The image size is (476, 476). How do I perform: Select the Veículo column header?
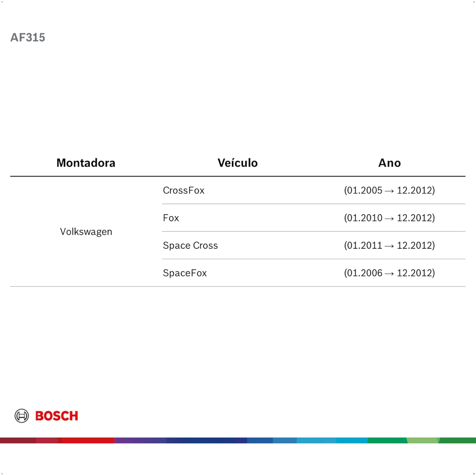click(238, 163)
